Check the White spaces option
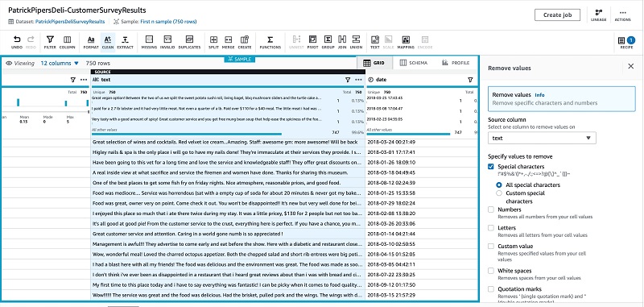The image size is (644, 307). point(491,271)
